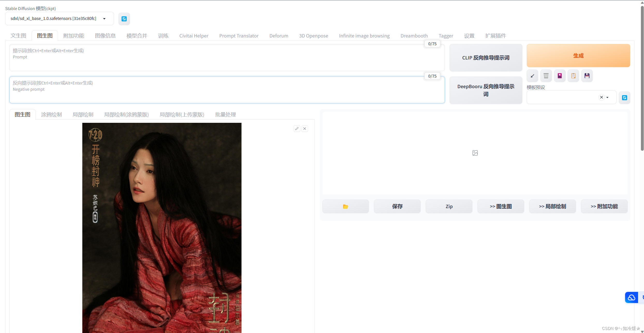Image resolution: width=644 pixels, height=333 pixels.
Task: Click the clipboard icon to apply style
Action: (573, 76)
